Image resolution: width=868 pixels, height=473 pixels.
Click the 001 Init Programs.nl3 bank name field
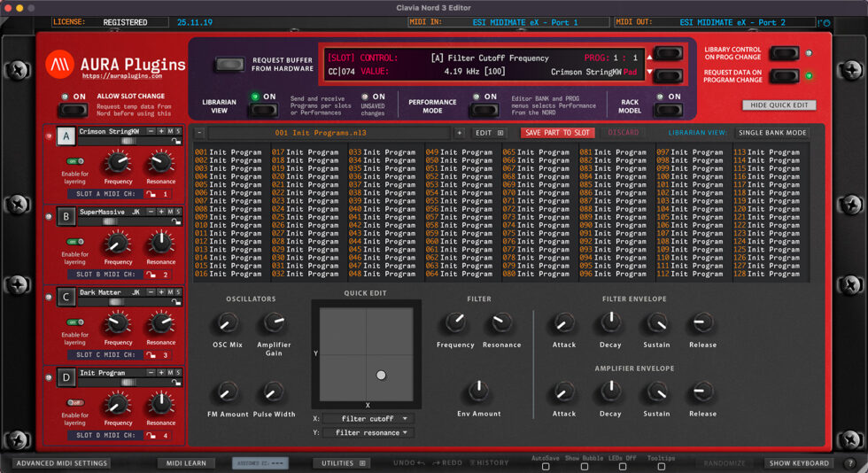pyautogui.click(x=329, y=133)
